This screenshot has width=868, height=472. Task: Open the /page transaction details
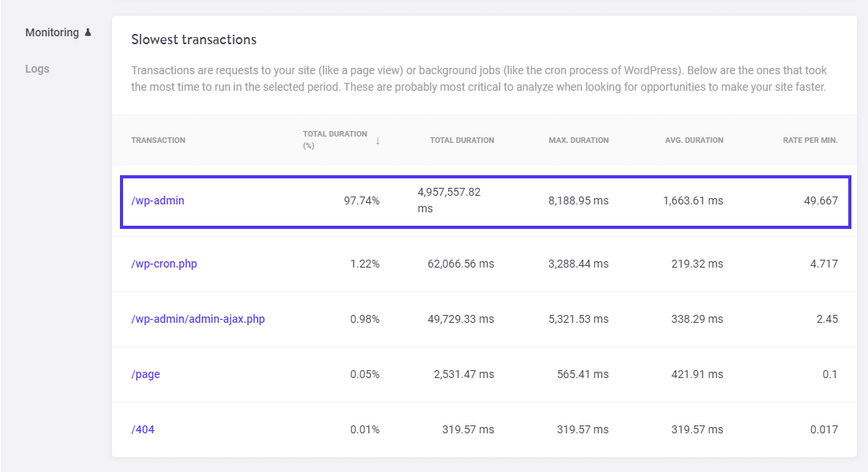click(145, 375)
